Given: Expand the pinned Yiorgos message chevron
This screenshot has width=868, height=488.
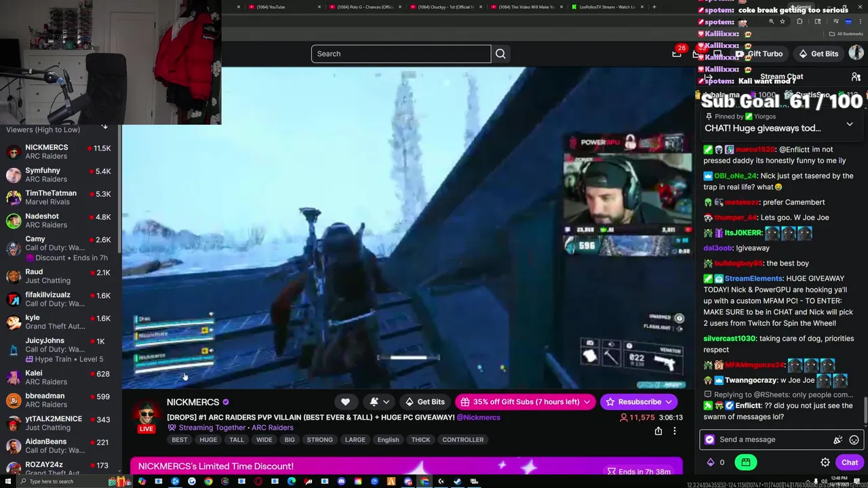Looking at the screenshot, I should point(850,124).
